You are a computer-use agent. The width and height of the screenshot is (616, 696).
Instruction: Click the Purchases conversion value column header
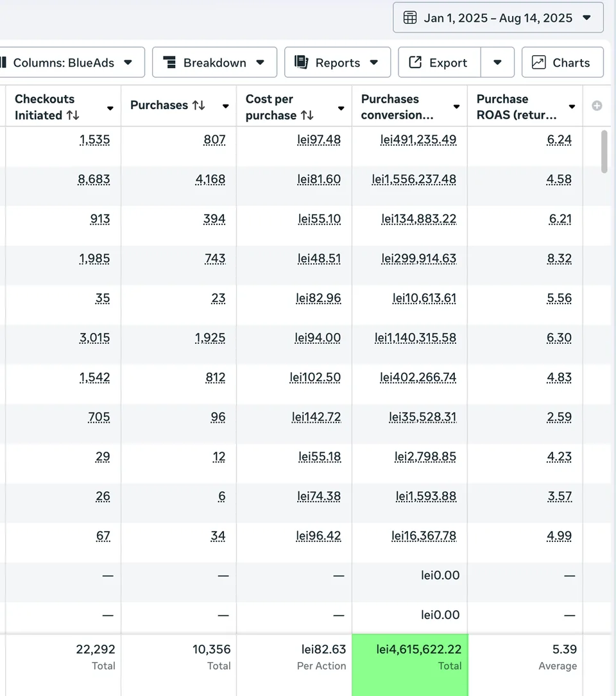point(409,106)
